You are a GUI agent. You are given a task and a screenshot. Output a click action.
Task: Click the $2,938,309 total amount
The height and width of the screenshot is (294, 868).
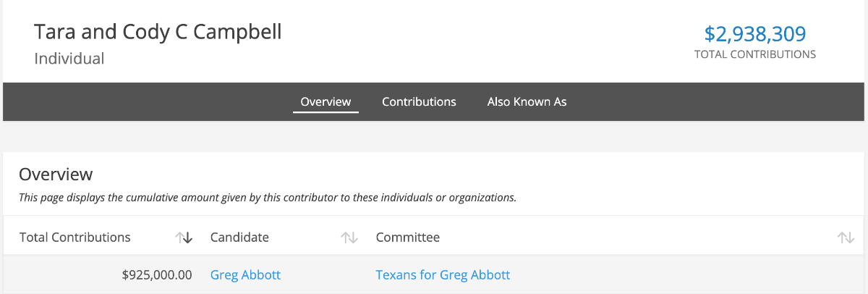coord(755,33)
